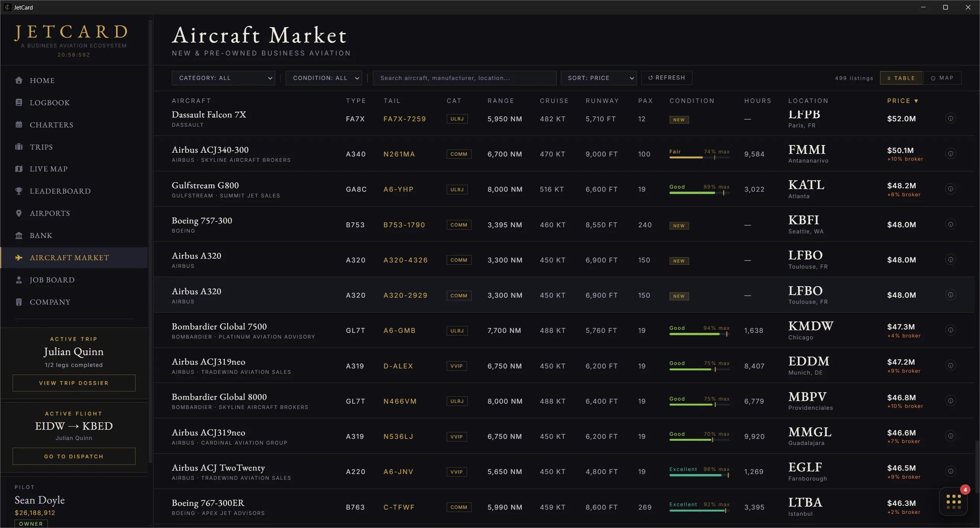Click the Home house icon in sidebar
The height and width of the screenshot is (528, 980).
[x=19, y=80]
